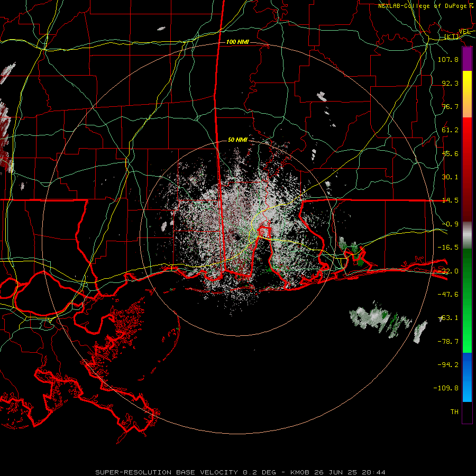
Task: Click the -109.8 value on the velocity scale
Action: [446, 388]
